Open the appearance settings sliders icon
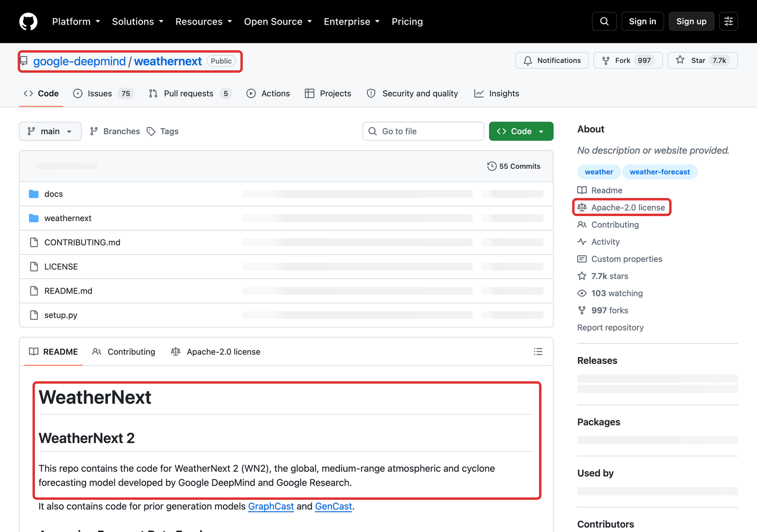 (x=729, y=21)
